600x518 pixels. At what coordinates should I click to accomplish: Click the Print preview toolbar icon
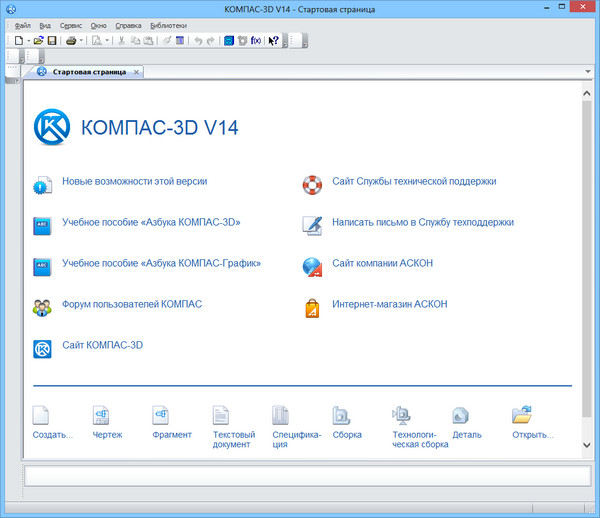[97, 40]
